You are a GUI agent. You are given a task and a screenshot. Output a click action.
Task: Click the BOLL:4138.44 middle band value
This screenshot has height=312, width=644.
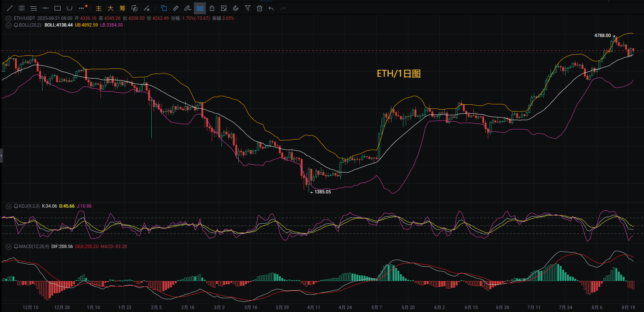tap(59, 25)
